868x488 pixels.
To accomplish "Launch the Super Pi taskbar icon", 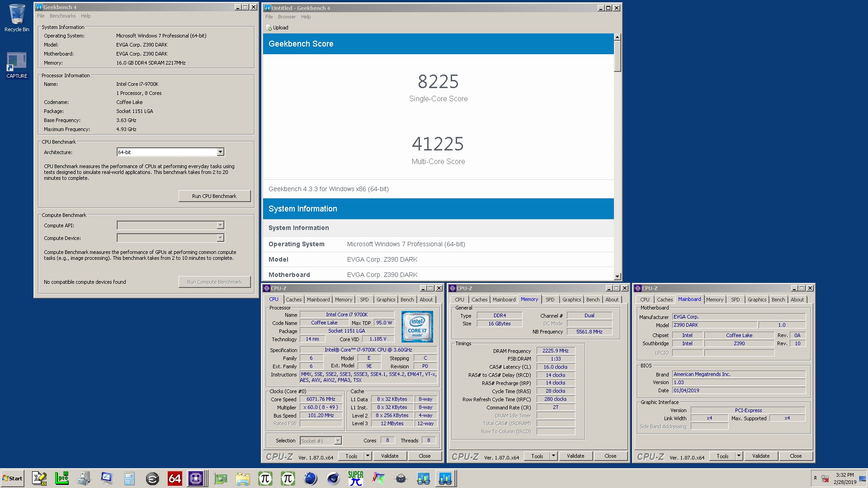I will [356, 479].
